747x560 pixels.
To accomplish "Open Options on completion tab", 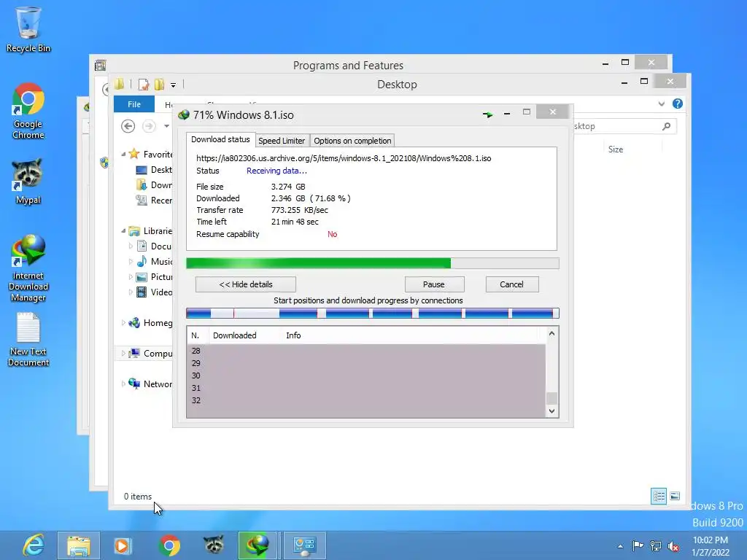I will 352,141.
